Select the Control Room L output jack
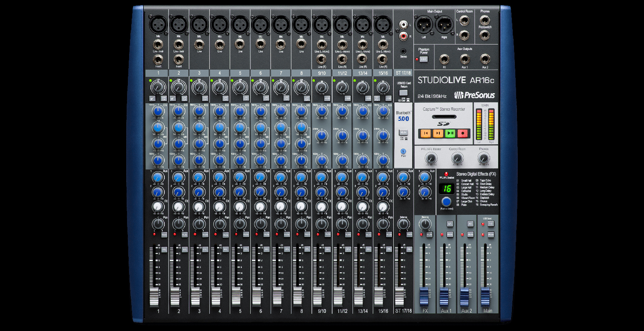 pos(465,19)
